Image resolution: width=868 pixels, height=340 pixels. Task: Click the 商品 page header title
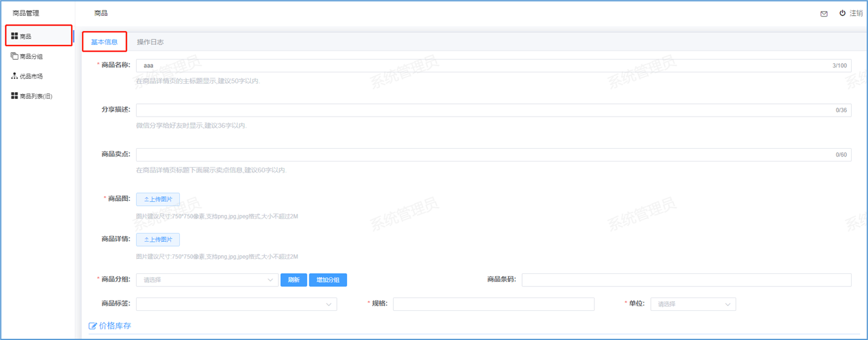pos(101,13)
